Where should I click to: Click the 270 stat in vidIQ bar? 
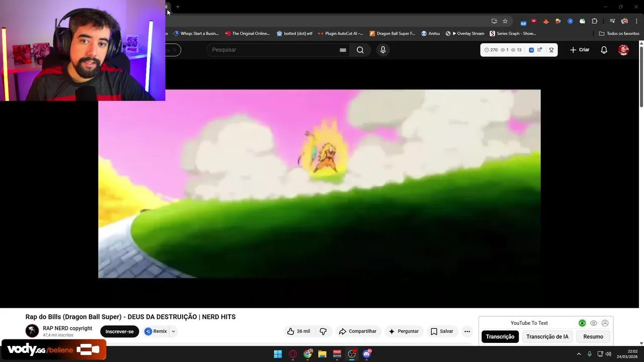[491, 50]
